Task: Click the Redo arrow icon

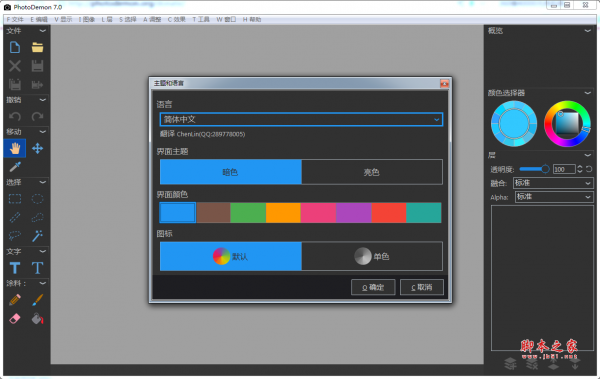Action: [x=38, y=116]
